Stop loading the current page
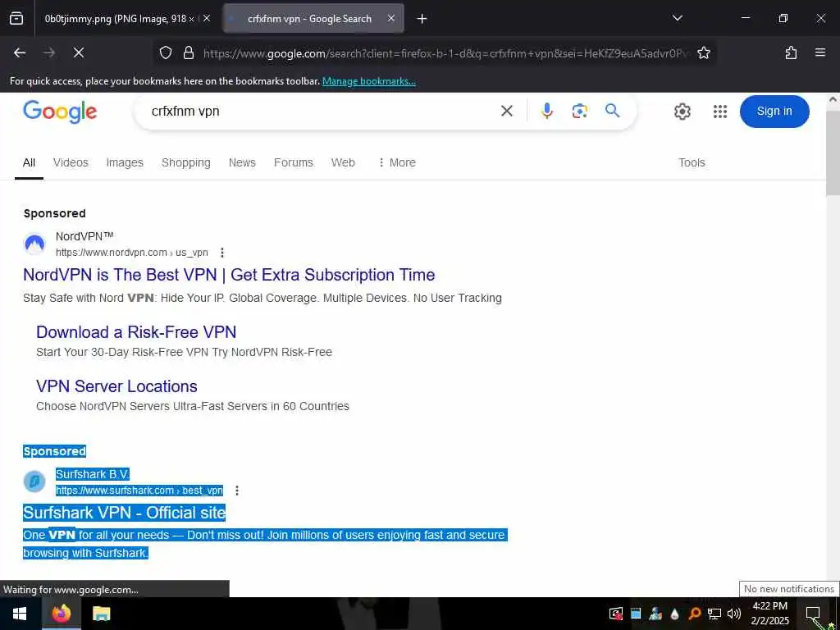The image size is (840, 630). tap(79, 52)
